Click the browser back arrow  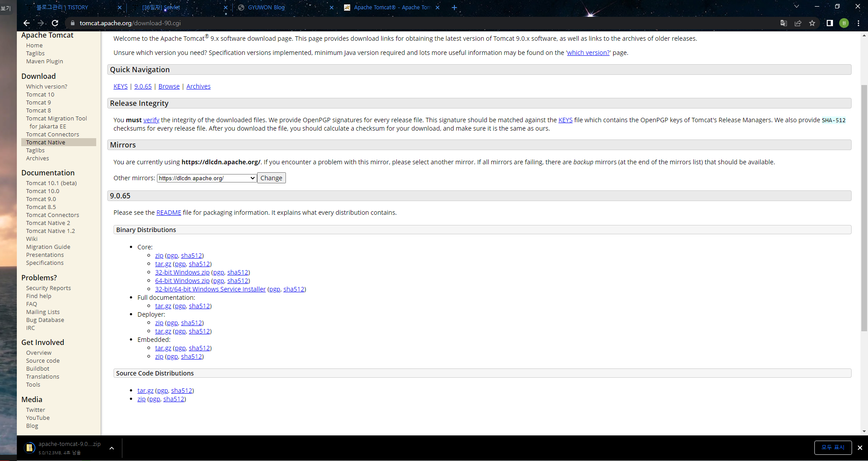(x=27, y=23)
